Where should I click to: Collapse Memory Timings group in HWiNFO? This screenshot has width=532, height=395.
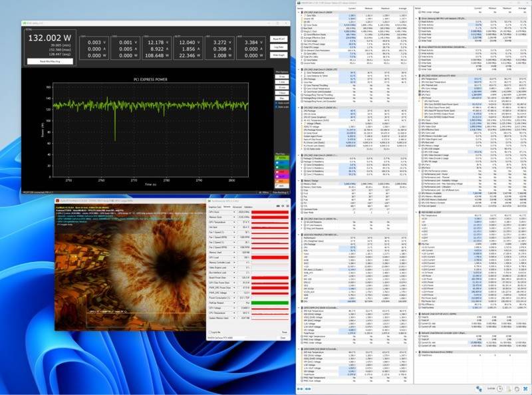tap(299, 181)
